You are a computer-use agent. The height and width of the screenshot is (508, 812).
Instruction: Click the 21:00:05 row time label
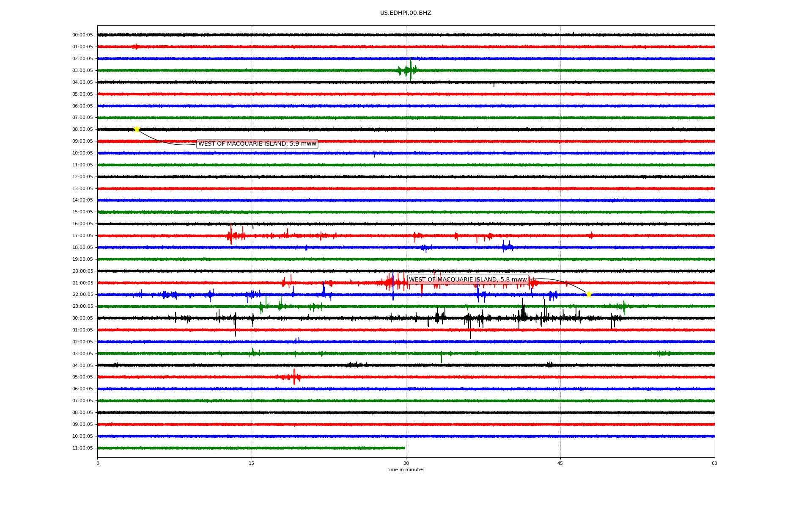(x=82, y=283)
